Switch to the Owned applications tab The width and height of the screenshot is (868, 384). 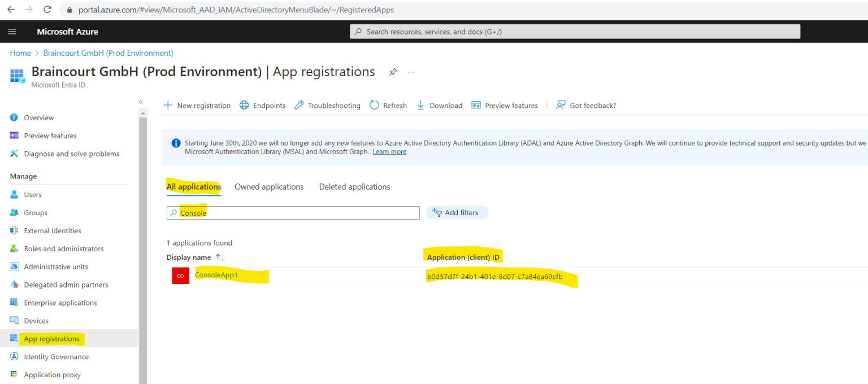(x=269, y=186)
